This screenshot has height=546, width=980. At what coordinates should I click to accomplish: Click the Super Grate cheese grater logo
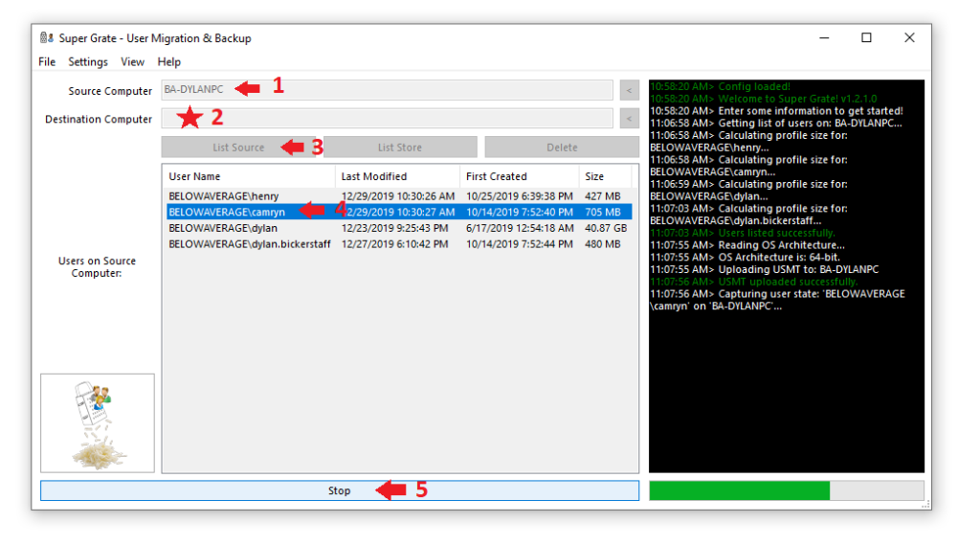(98, 423)
